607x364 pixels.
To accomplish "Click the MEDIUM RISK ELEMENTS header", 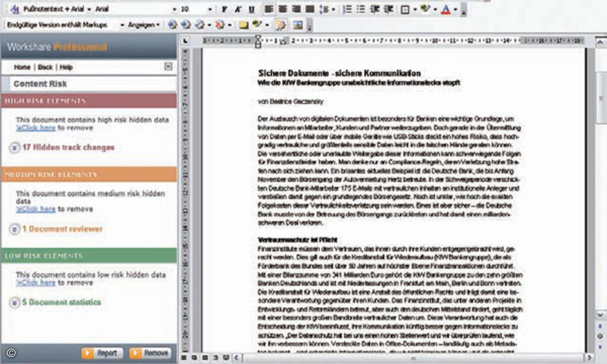I will 89,174.
